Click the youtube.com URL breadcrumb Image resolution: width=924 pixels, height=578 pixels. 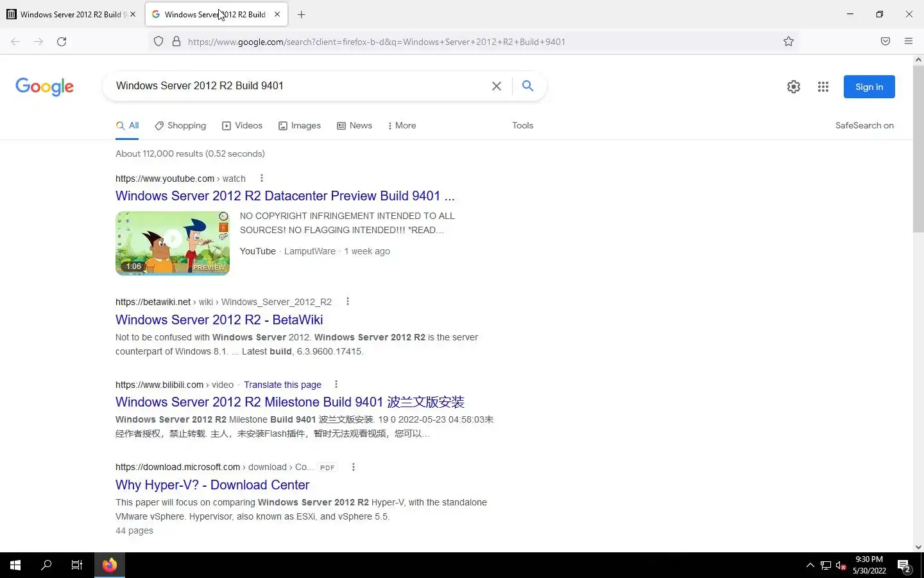(x=180, y=179)
